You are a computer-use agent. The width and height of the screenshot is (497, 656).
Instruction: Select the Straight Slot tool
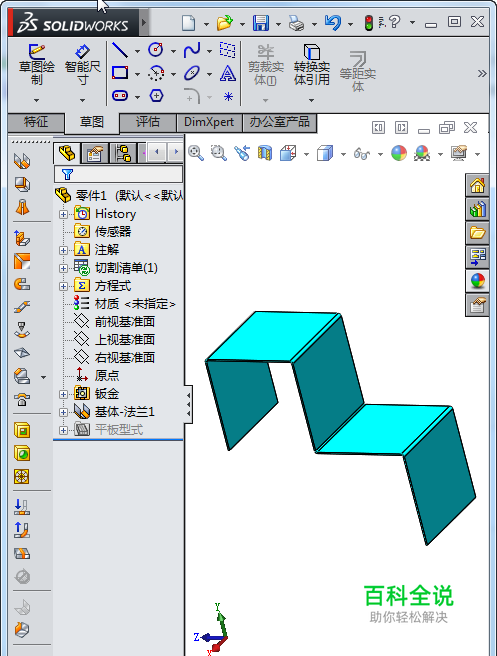[120, 96]
